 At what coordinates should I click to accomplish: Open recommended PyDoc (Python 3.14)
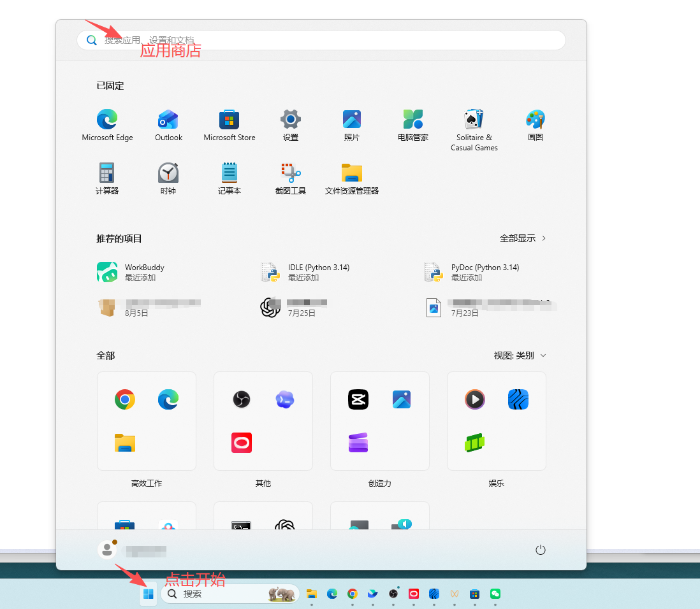click(x=472, y=272)
